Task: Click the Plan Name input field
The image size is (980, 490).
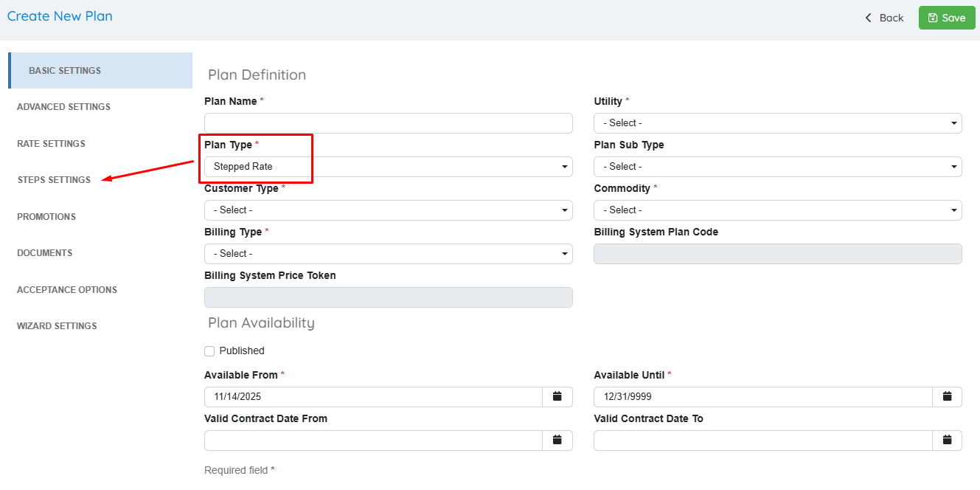Action: 388,123
